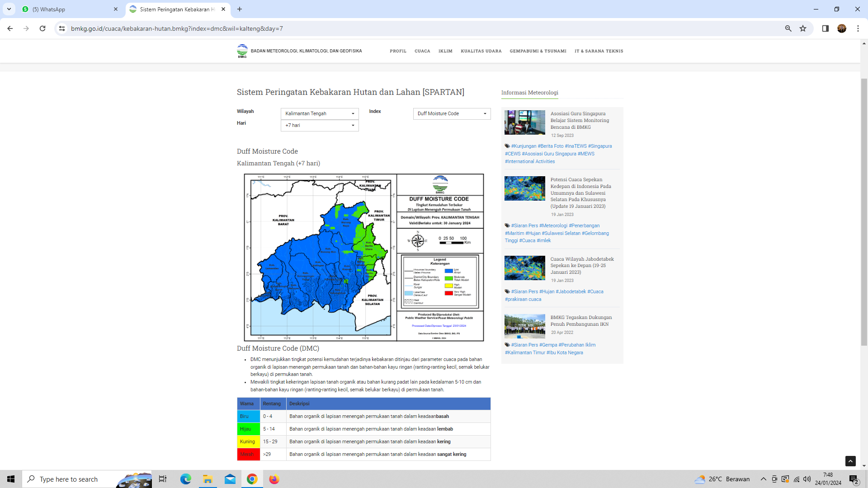Open Task View on taskbar

tap(163, 479)
